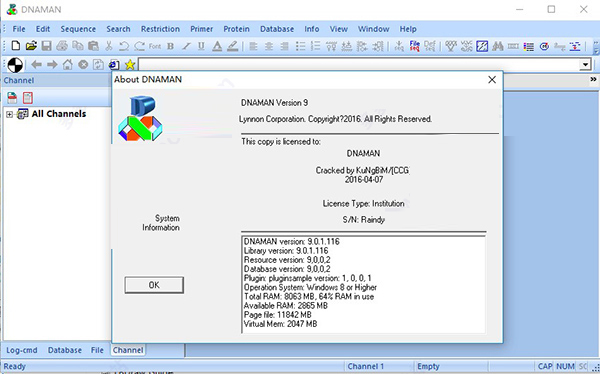Open a file with the folder icon
Image resolution: width=600 pixels, height=374 pixels.
(x=31, y=46)
